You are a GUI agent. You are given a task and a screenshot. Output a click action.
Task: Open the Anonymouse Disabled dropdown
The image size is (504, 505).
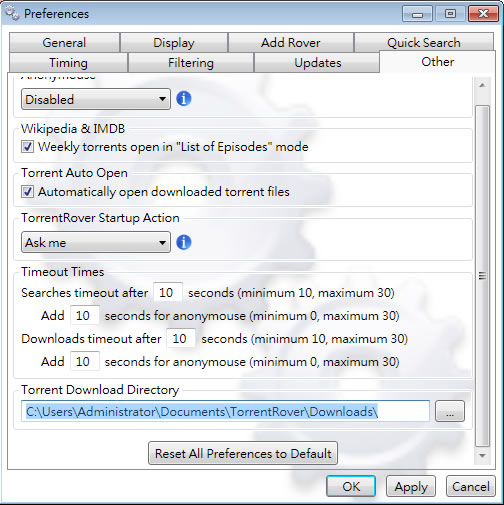(96, 99)
